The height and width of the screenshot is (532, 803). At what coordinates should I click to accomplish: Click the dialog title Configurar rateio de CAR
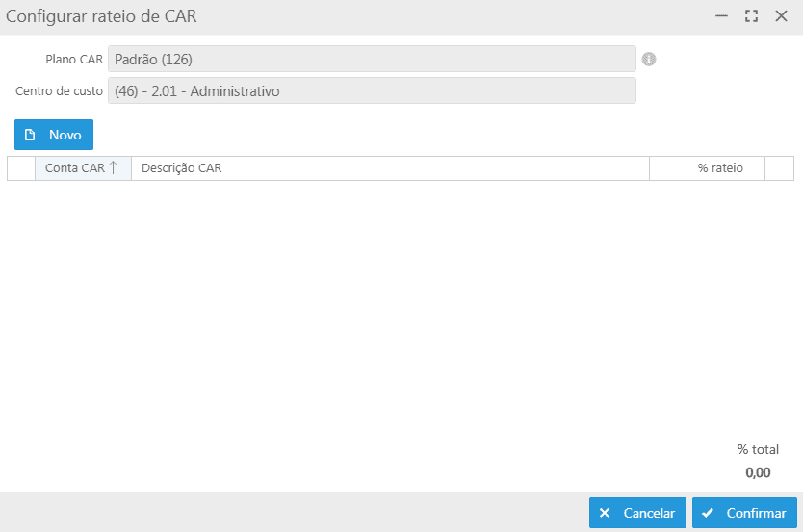click(x=102, y=16)
